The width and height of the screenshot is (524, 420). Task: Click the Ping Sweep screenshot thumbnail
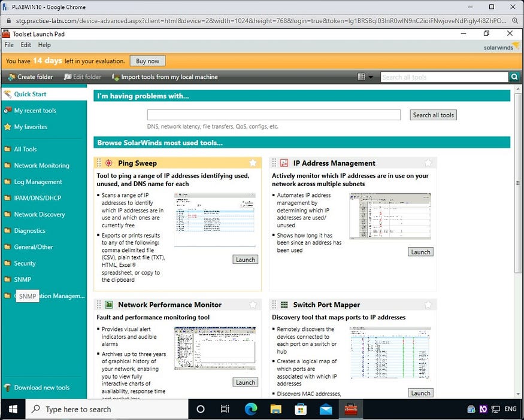pyautogui.click(x=215, y=220)
